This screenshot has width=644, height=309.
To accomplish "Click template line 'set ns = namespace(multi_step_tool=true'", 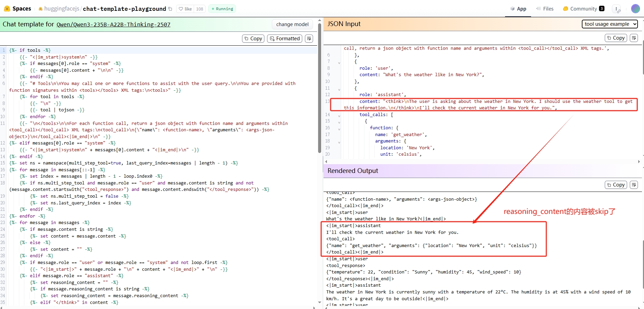I will pos(123,163).
